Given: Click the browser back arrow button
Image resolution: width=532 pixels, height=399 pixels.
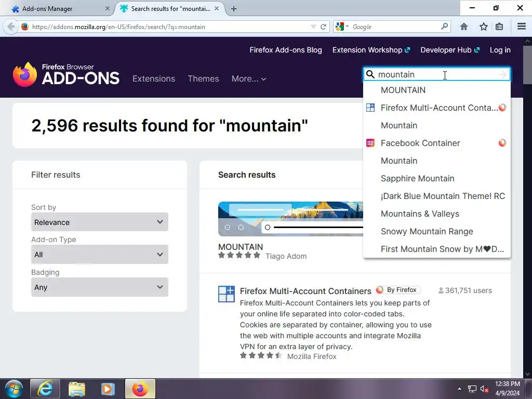Looking at the screenshot, I should click(11, 26).
